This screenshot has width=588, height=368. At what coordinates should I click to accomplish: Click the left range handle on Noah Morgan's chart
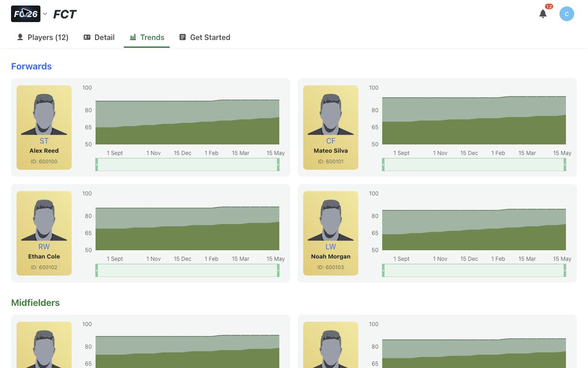point(383,270)
